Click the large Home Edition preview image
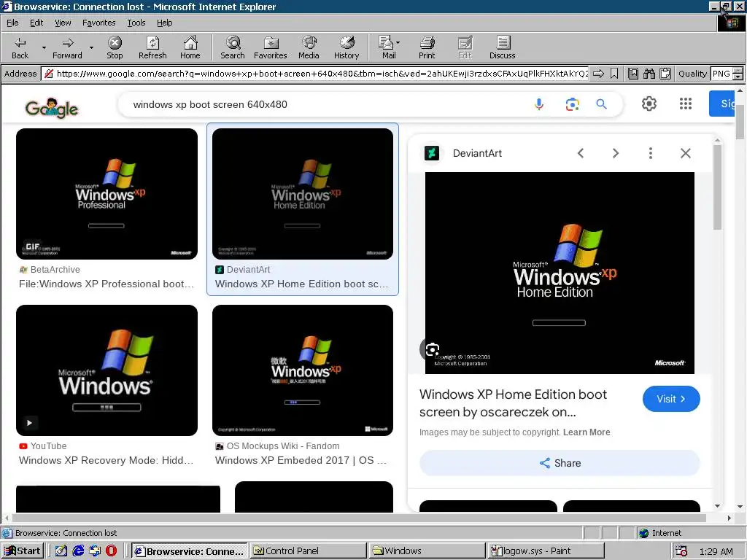Image resolution: width=747 pixels, height=560 pixels. coord(560,273)
